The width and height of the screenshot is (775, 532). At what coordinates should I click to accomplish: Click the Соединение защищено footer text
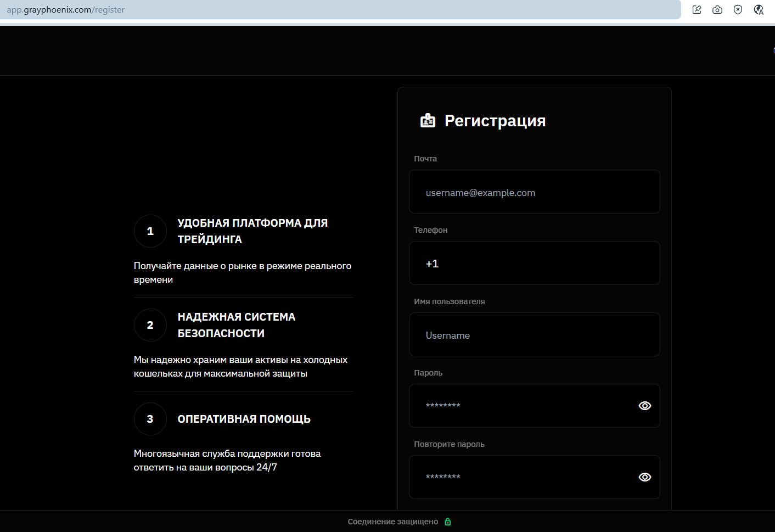click(392, 522)
